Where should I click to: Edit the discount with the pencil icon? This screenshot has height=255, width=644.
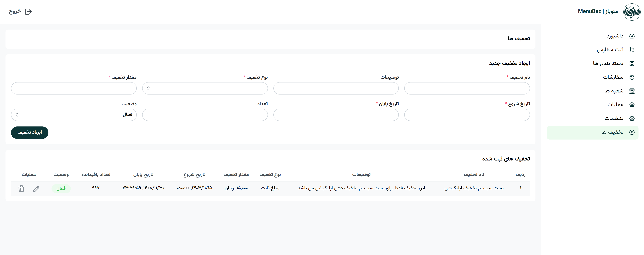[x=36, y=189]
